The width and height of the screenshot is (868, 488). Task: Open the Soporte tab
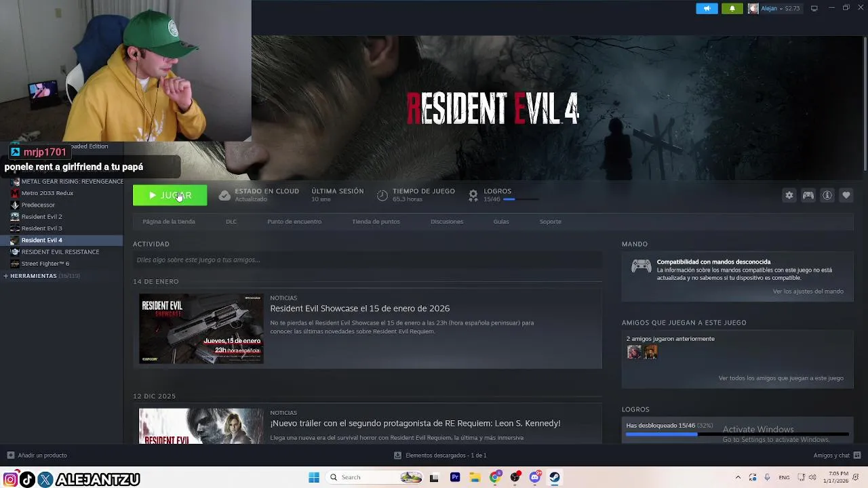[551, 222]
